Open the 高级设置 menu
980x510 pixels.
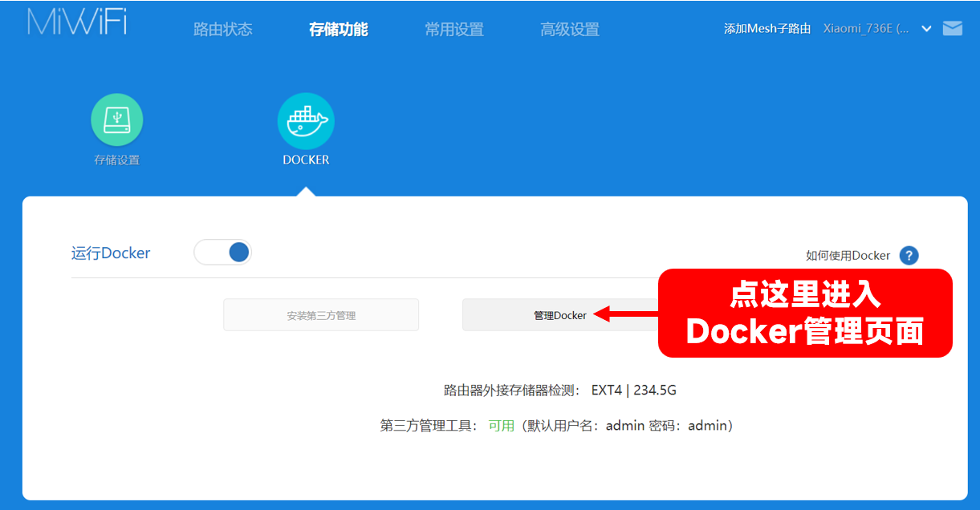coord(570,29)
